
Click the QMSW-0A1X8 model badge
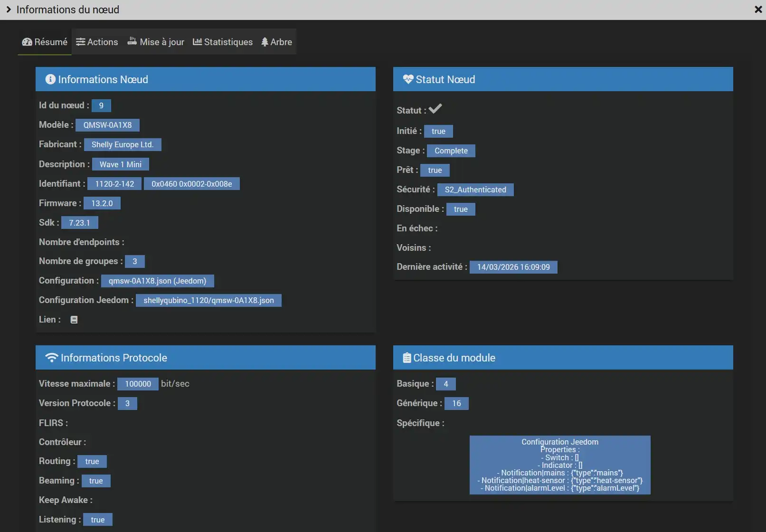tap(107, 125)
